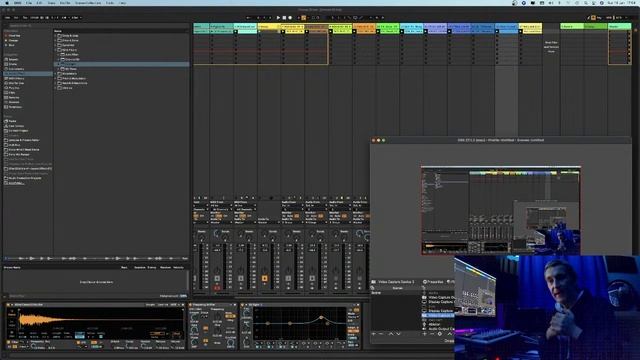Select Auto Filter in browser list
This screenshot has height=360, width=640.
tap(71, 55)
